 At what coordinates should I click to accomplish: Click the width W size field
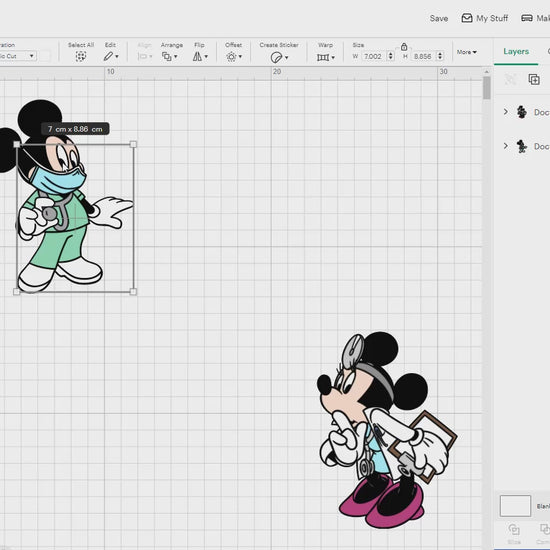pos(373,56)
